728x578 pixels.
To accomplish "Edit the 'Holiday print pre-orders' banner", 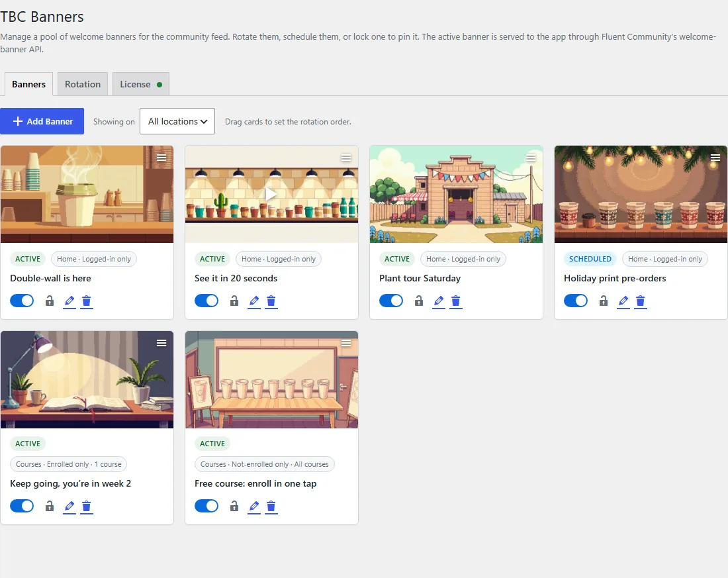I will point(623,301).
